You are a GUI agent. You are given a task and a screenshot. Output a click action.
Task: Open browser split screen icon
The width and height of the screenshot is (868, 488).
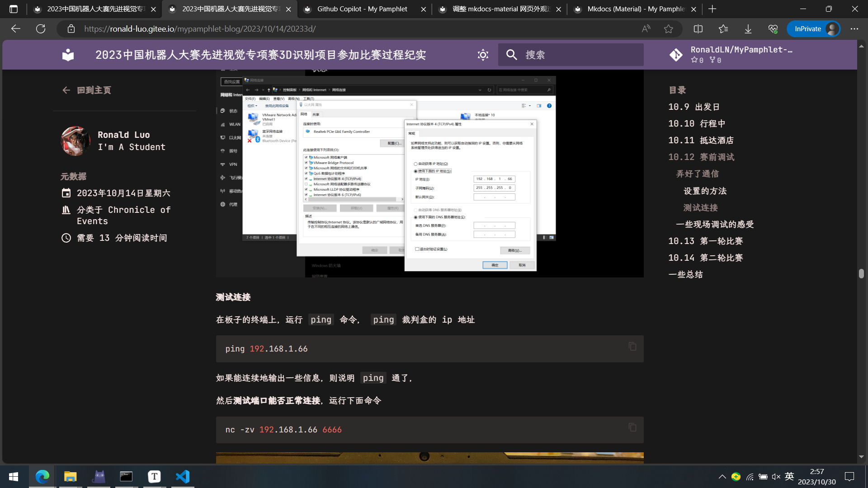pyautogui.click(x=698, y=29)
